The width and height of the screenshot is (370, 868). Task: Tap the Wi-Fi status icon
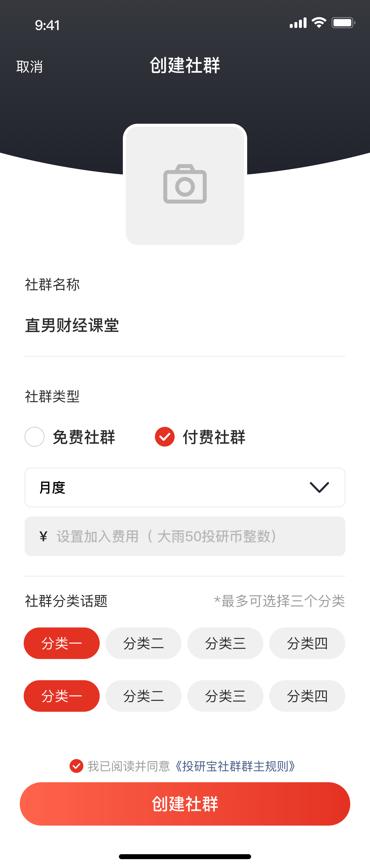pos(319,23)
